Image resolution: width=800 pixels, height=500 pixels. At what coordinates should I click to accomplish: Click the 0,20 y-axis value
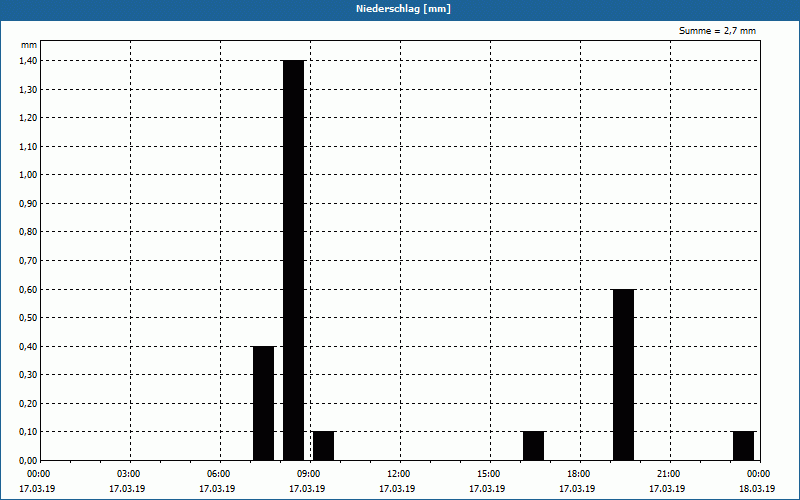click(29, 404)
